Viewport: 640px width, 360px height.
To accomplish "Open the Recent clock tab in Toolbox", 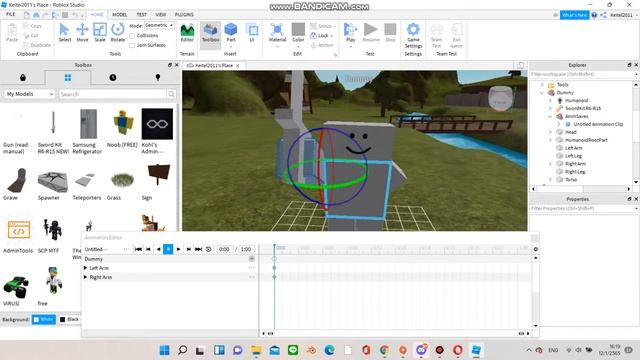I will point(113,78).
